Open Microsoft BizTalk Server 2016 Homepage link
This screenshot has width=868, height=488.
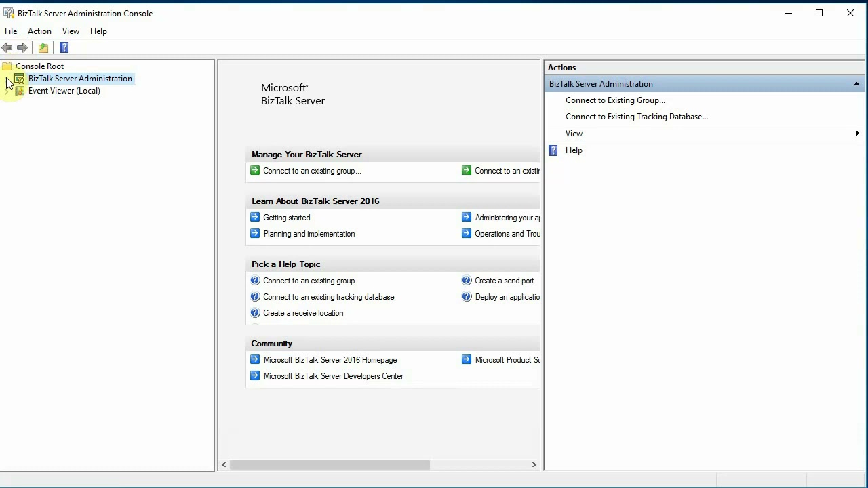tap(330, 360)
